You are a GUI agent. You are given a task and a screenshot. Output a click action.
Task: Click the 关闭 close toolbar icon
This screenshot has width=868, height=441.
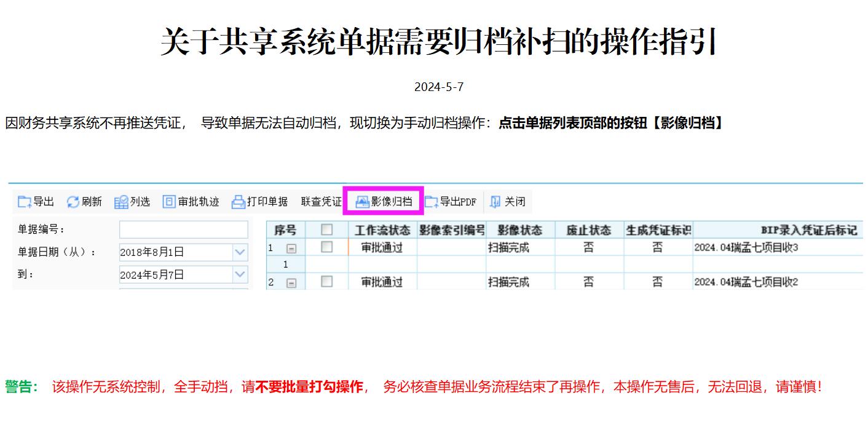click(x=495, y=202)
